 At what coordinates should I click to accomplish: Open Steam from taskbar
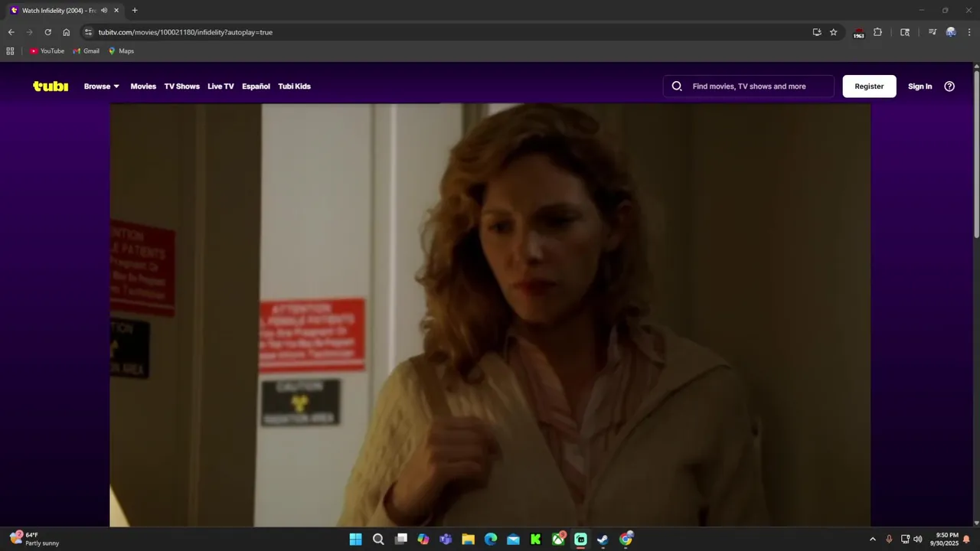click(603, 540)
